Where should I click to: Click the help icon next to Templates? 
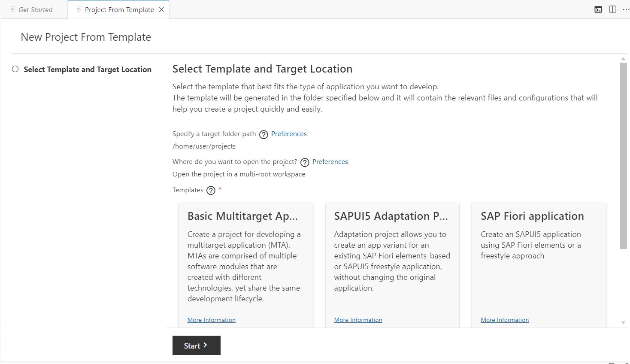211,190
